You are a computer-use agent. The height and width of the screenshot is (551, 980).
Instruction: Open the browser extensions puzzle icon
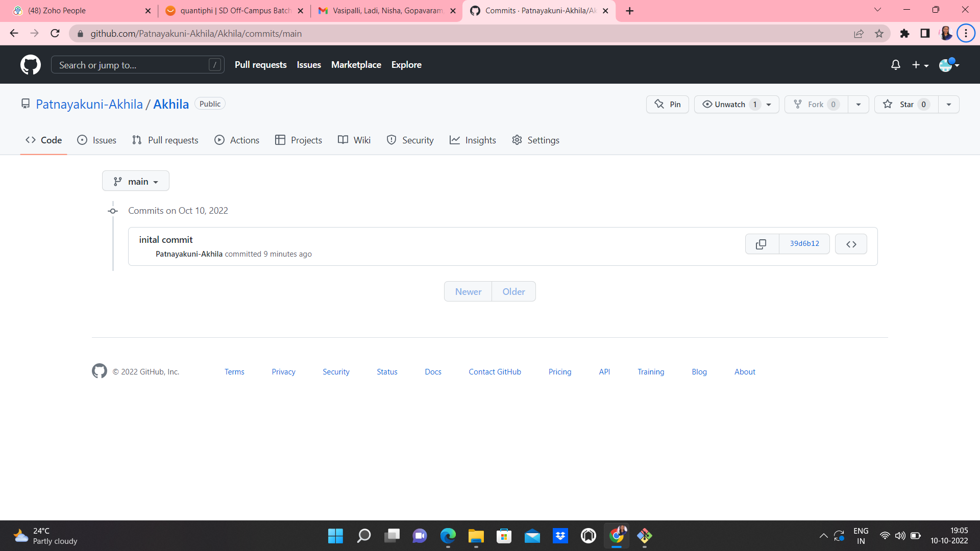[905, 33]
